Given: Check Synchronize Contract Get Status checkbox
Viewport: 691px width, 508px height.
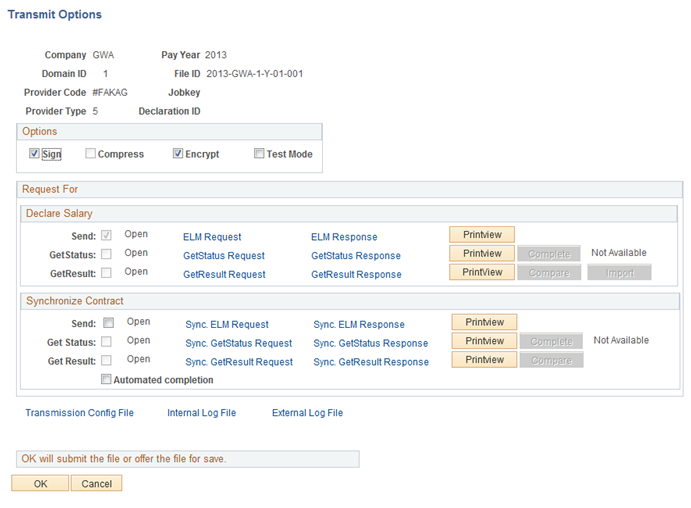Looking at the screenshot, I should click(x=106, y=341).
